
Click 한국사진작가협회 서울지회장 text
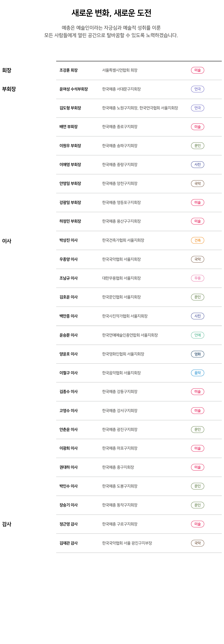pyautogui.click(x=125, y=316)
